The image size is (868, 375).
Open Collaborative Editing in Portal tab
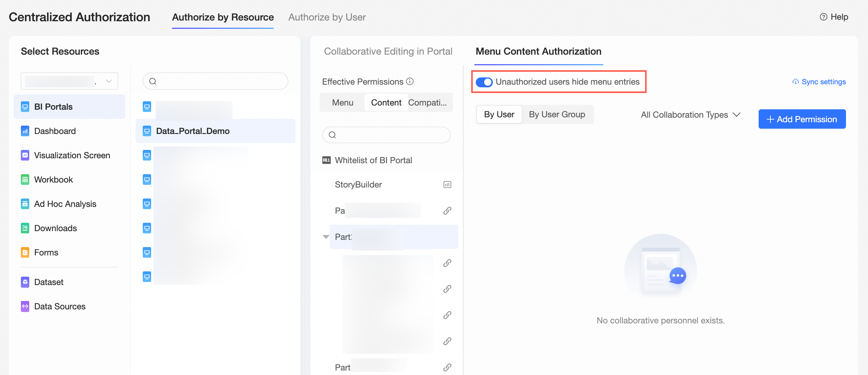388,51
